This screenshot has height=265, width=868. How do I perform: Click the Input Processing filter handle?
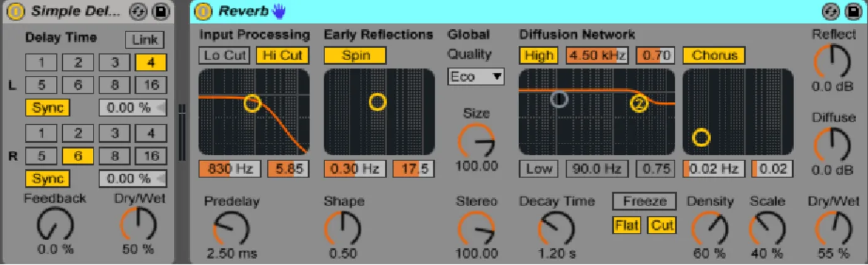(x=252, y=103)
